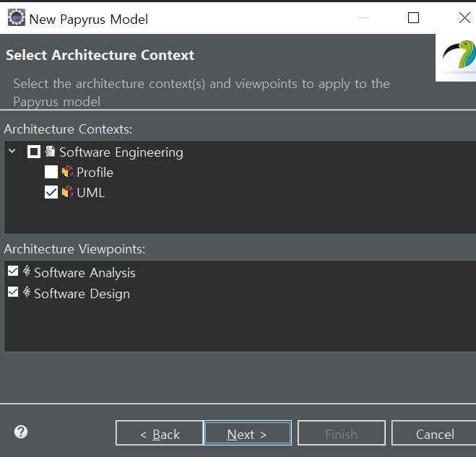This screenshot has width=476, height=457.
Task: Select the Software Engineering label
Action: tap(121, 152)
